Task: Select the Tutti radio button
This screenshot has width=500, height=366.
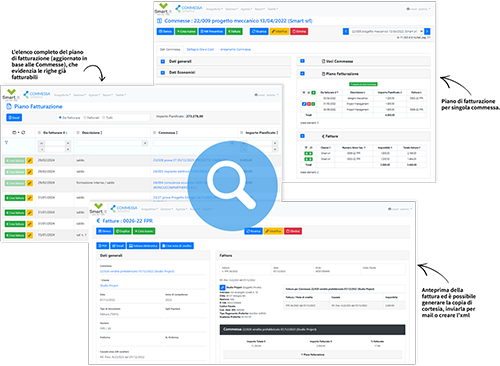Action: pyautogui.click(x=104, y=118)
